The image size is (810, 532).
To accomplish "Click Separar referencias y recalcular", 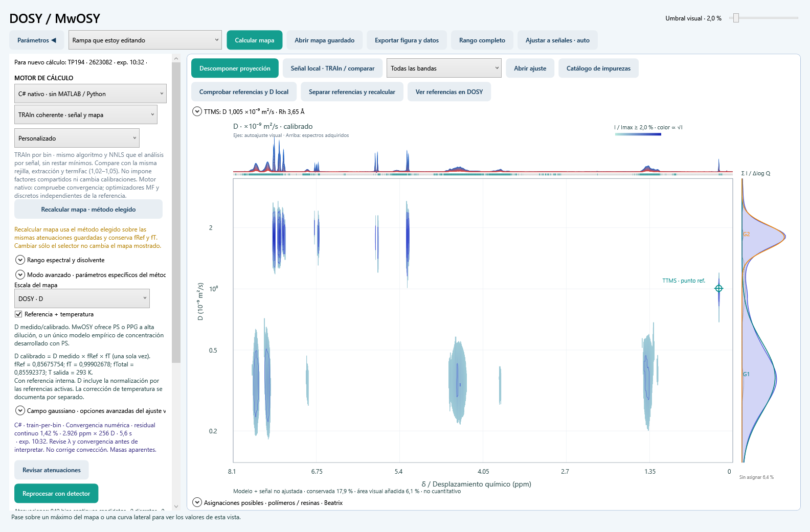I will (x=352, y=91).
